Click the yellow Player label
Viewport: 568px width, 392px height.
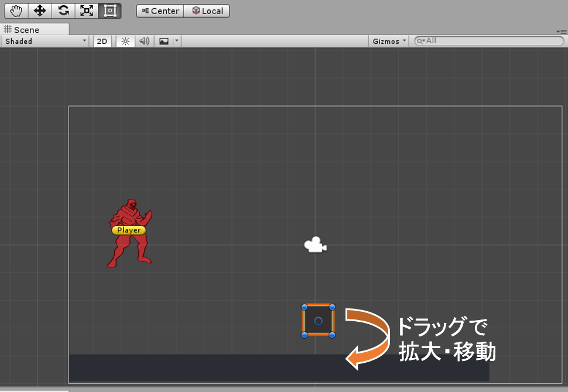(129, 230)
